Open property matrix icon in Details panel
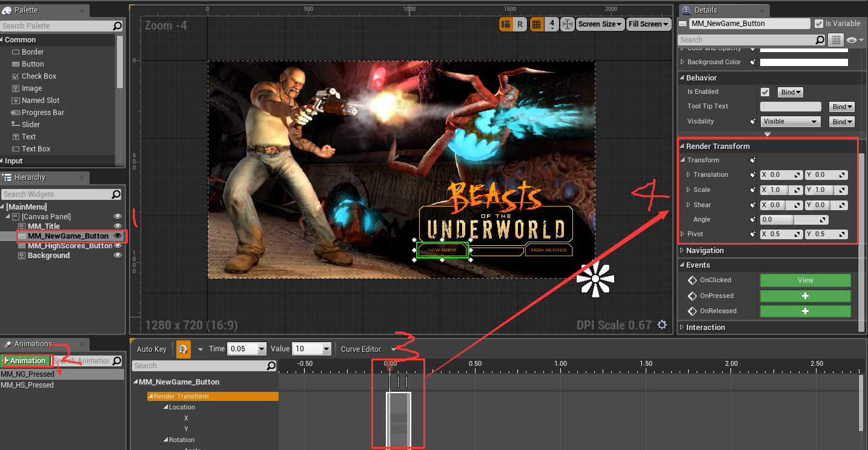 pyautogui.click(x=836, y=40)
